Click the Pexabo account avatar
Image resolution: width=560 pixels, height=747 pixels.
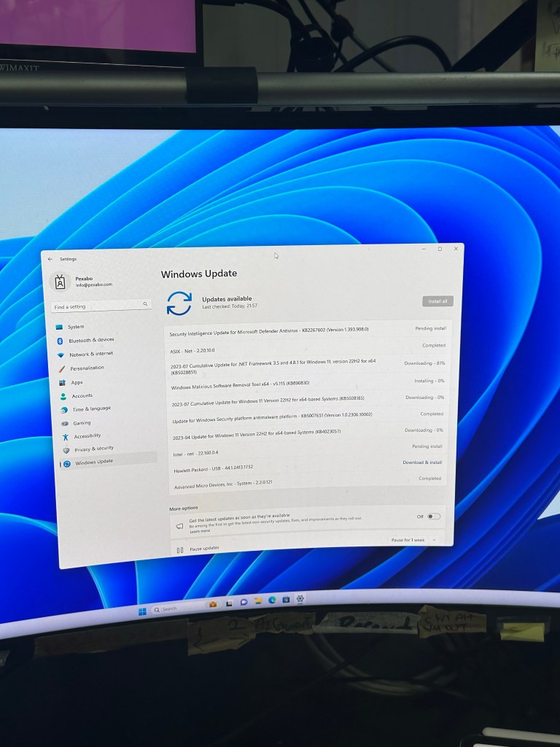(60, 282)
